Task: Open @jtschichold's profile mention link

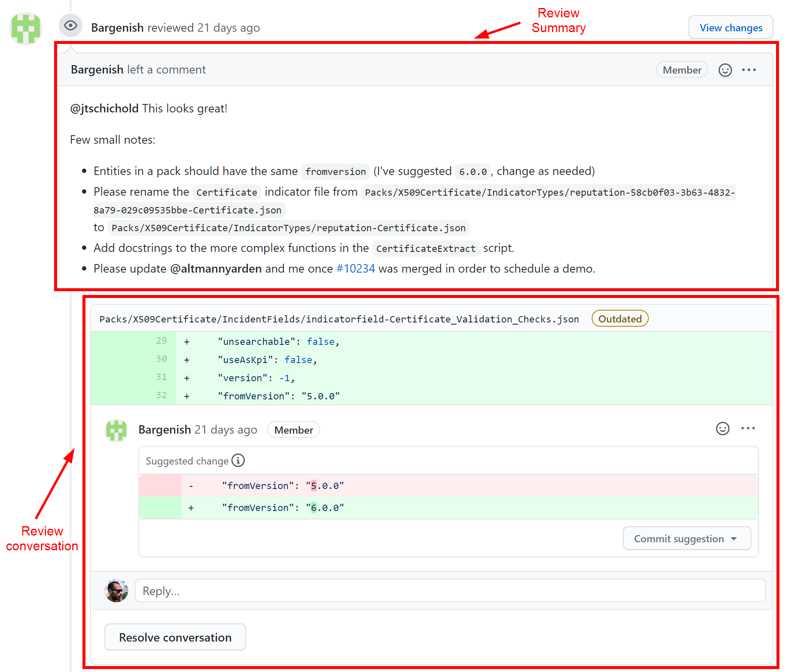Action: [x=104, y=108]
